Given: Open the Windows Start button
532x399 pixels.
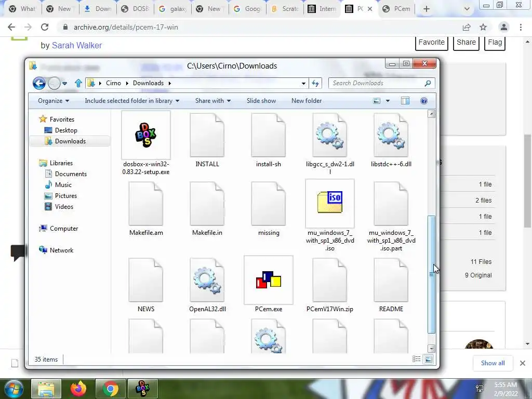Looking at the screenshot, I should [14, 389].
